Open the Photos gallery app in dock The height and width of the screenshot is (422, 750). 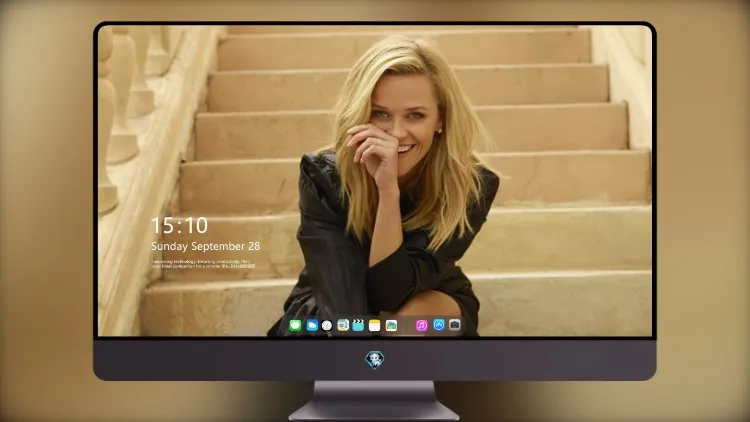391,325
